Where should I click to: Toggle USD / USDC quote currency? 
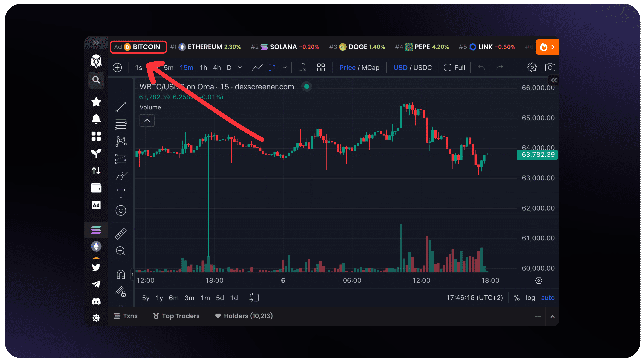[413, 68]
